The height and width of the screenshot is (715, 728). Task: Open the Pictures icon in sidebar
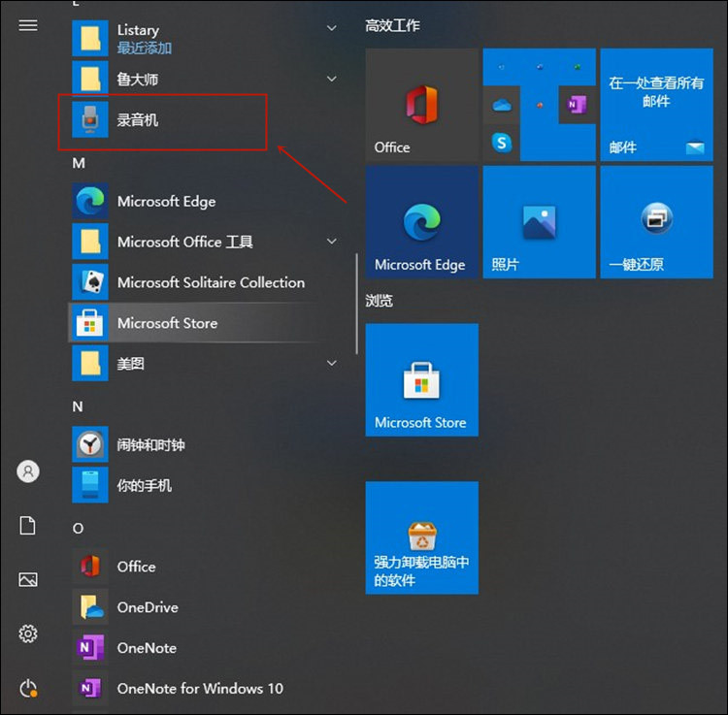28,579
